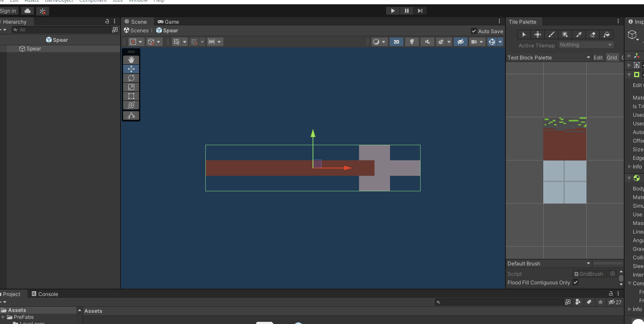The height and width of the screenshot is (324, 644).
Task: Toggle the palette Grid button
Action: pyautogui.click(x=612, y=57)
